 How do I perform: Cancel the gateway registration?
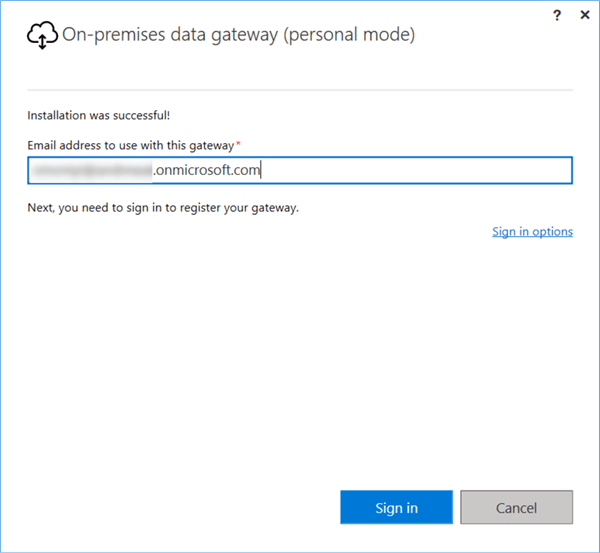point(516,507)
